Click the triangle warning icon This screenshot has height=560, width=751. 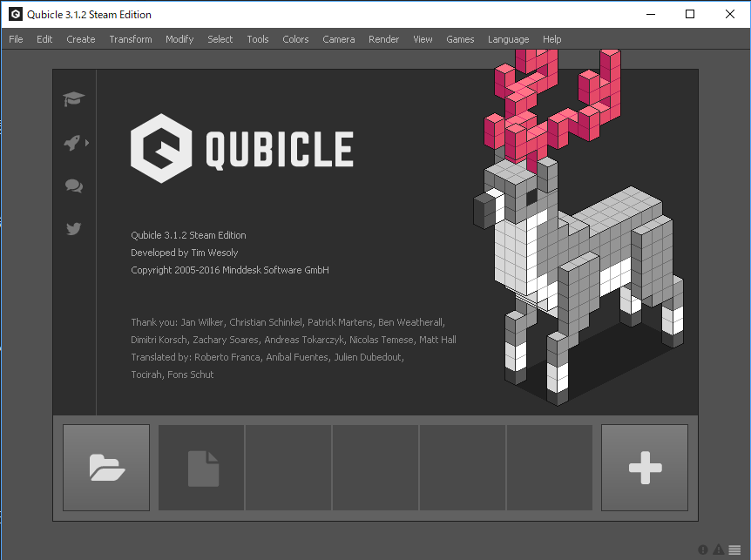(719, 550)
